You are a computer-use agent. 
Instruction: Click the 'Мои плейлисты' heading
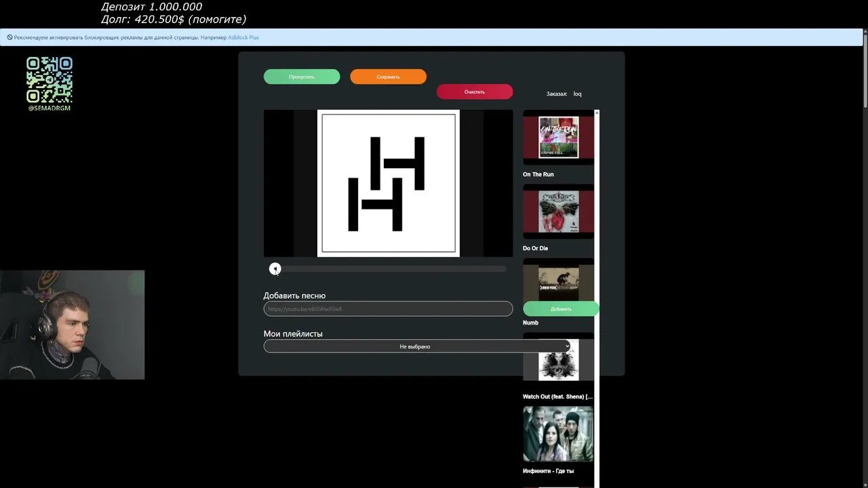[x=293, y=333]
